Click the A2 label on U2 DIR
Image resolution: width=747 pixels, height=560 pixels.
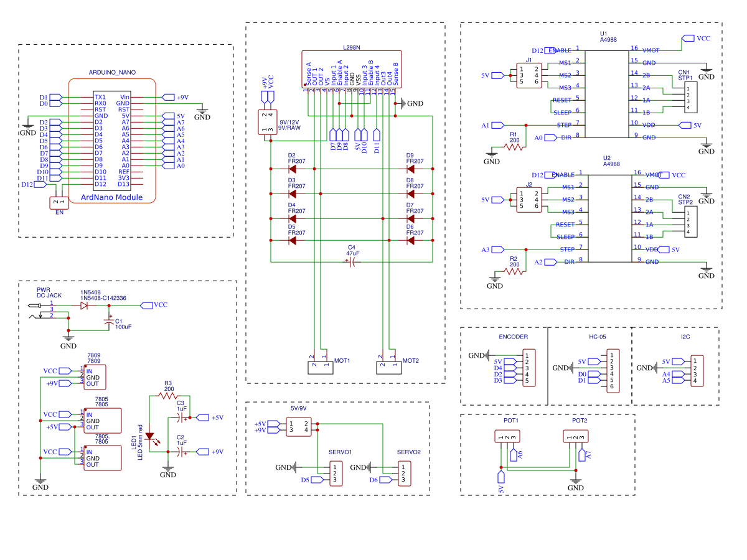(546, 263)
